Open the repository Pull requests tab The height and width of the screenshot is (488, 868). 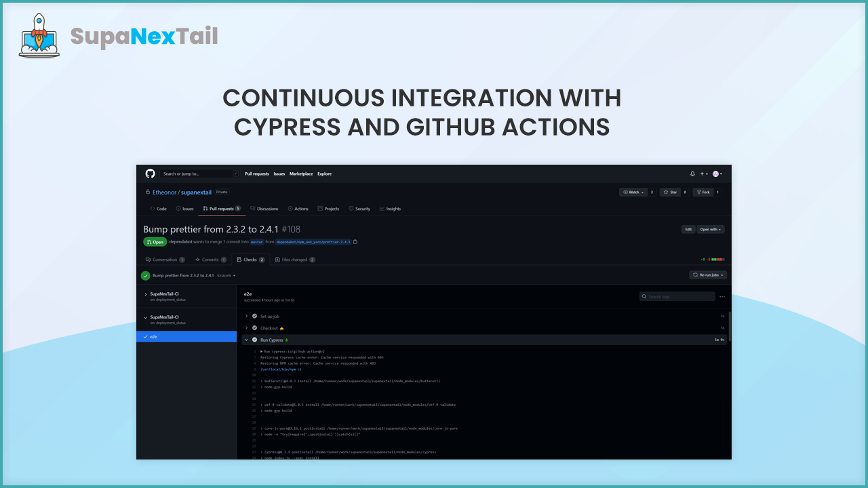(x=222, y=209)
